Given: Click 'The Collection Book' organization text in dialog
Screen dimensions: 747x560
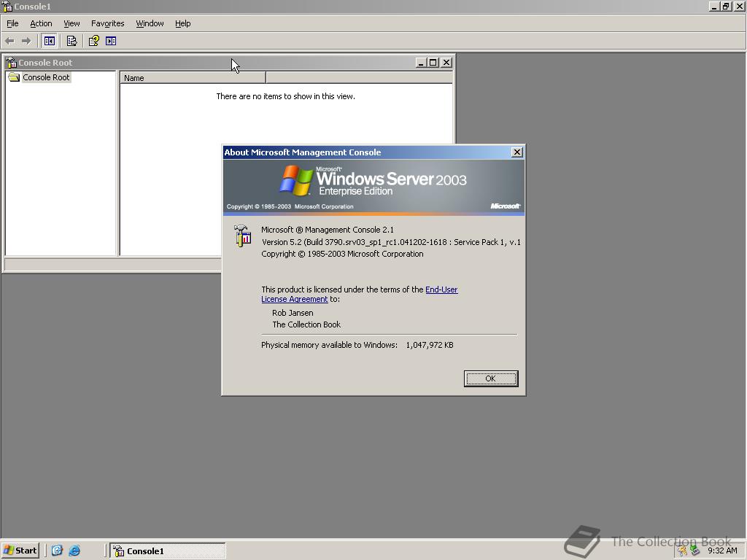Looking at the screenshot, I should (306, 324).
